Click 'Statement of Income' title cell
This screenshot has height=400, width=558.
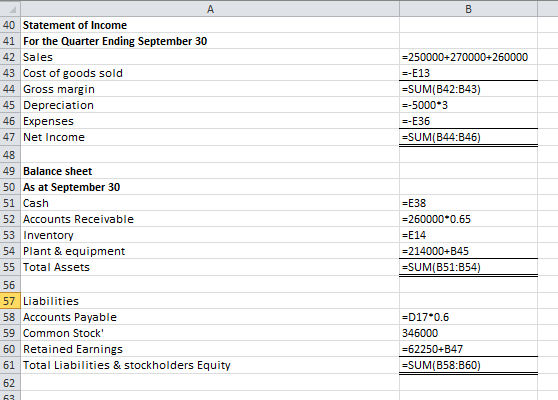point(210,25)
